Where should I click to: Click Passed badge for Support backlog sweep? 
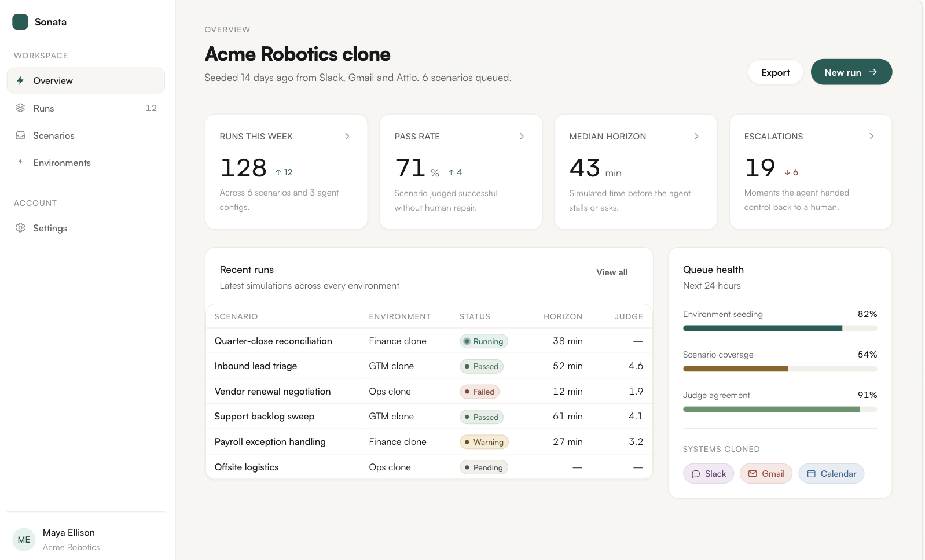tap(482, 417)
